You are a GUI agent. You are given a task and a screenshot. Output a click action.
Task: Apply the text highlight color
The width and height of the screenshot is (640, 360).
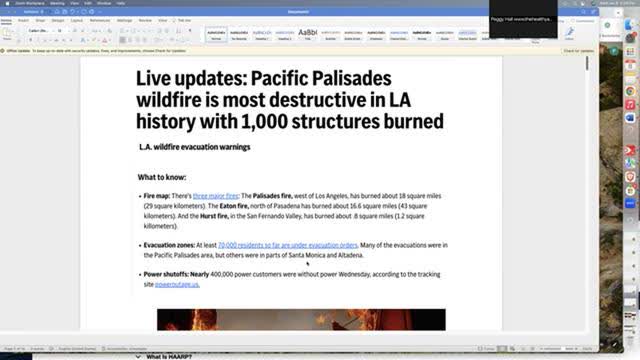coord(94,40)
